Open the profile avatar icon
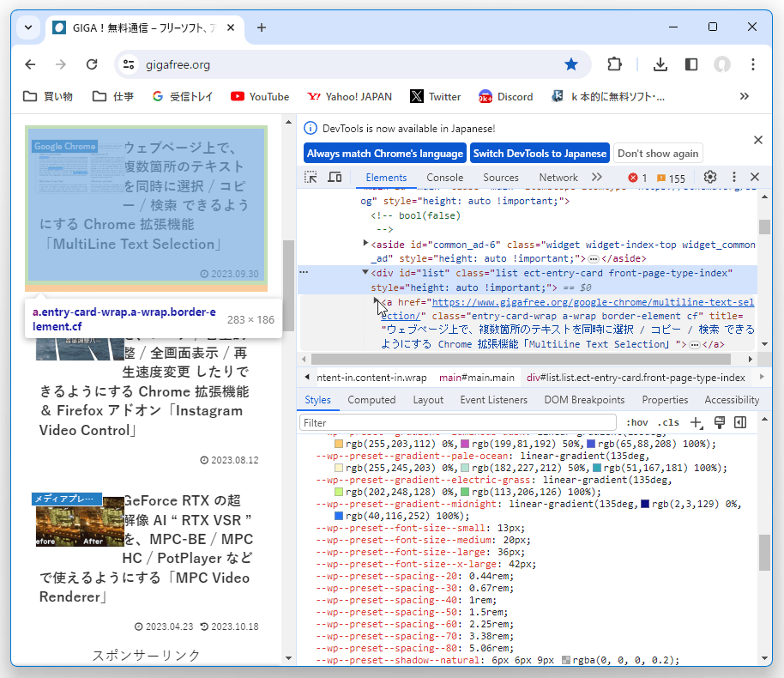 point(721,64)
